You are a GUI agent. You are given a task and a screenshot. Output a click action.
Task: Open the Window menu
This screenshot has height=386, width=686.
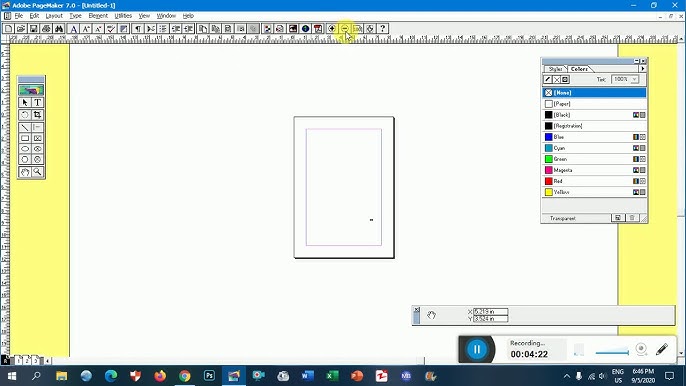166,16
